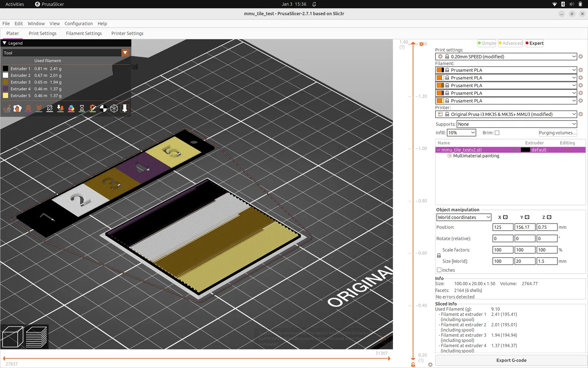588x368 pixels.
Task: Expand World coordinates dropdown
Action: tap(464, 217)
